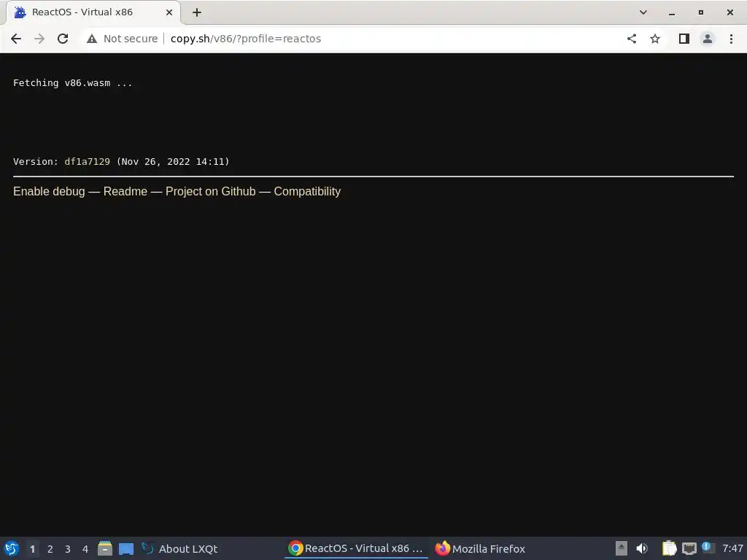The image size is (747, 560).
Task: Open the Chrome side panel
Action: [684, 39]
